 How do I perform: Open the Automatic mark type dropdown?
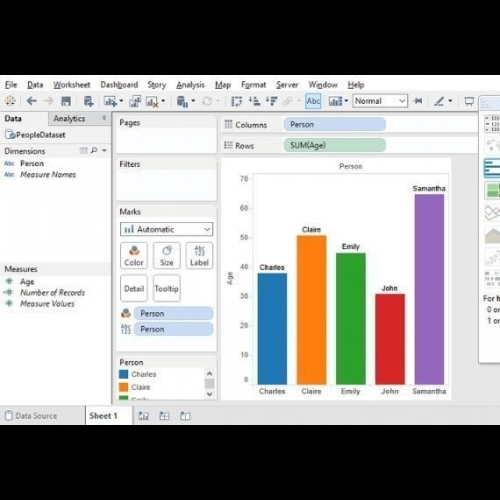coord(166,229)
